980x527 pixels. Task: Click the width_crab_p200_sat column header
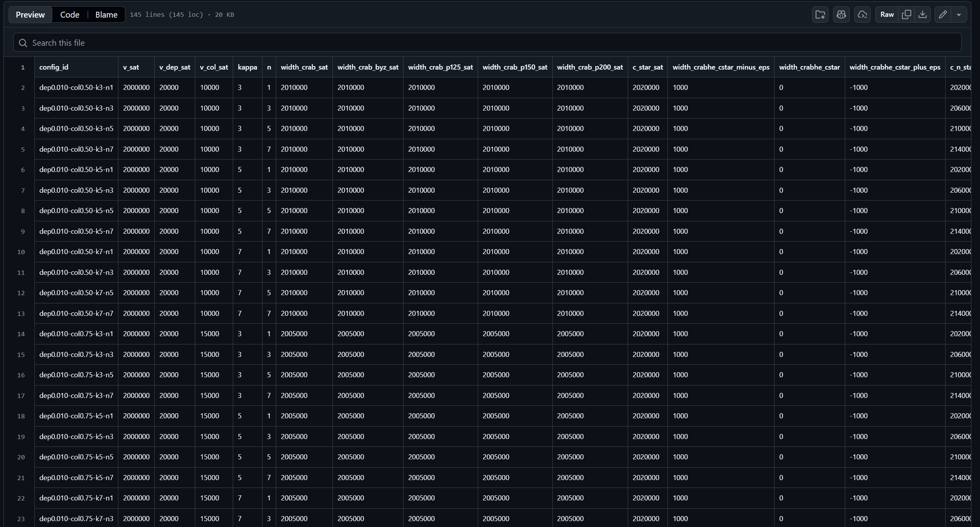click(590, 67)
